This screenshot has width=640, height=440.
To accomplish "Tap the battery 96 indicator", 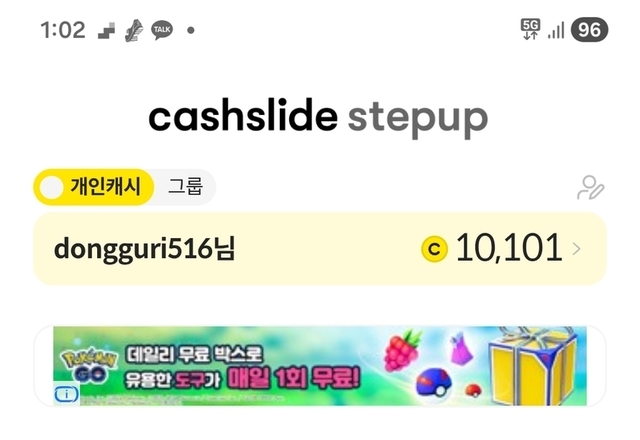I will pos(589,29).
